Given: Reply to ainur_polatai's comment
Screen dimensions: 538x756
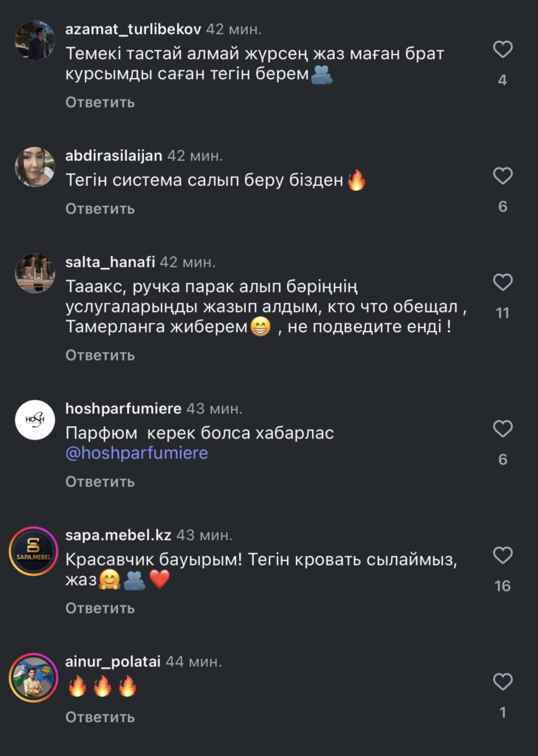Looking at the screenshot, I should click(100, 716).
